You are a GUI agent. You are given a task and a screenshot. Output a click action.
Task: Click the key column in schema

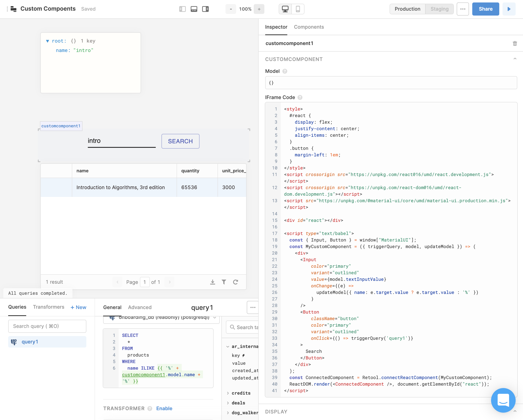(x=236, y=356)
